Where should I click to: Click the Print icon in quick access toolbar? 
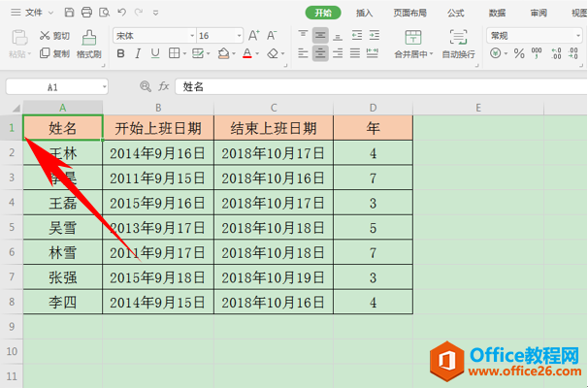(87, 13)
